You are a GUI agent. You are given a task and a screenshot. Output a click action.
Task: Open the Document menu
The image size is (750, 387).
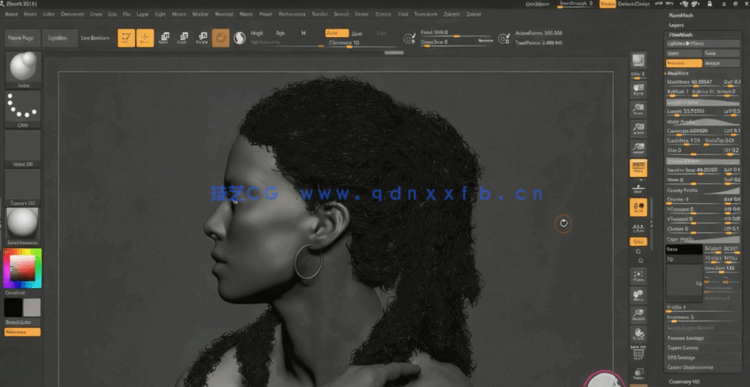72,14
